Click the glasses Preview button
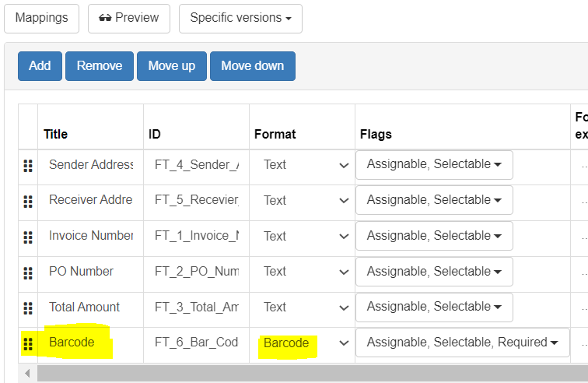 [x=128, y=18]
